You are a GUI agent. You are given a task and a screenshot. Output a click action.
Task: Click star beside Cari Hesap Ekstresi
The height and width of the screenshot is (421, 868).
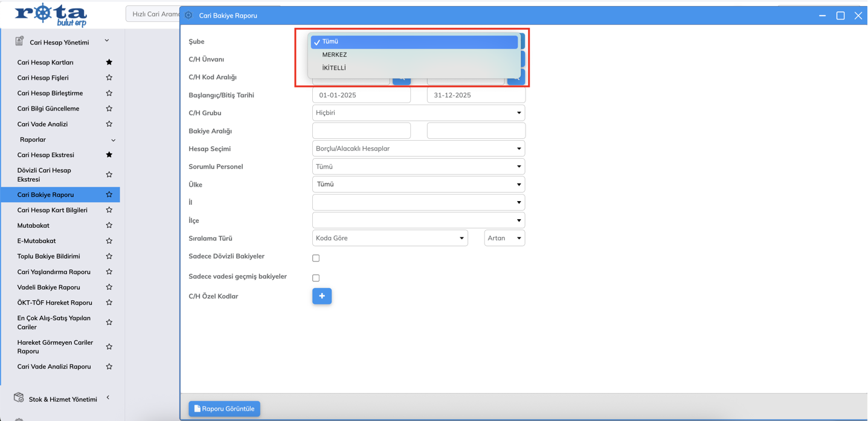[109, 155]
